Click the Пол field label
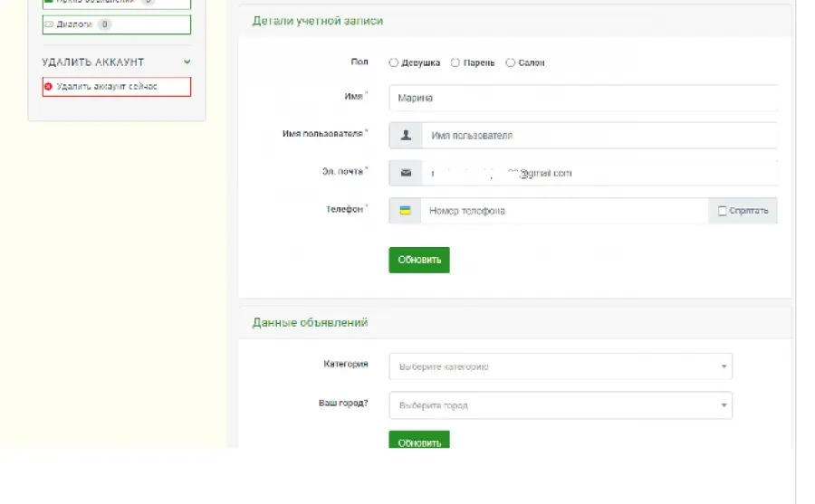The height and width of the screenshot is (504, 815). (360, 62)
